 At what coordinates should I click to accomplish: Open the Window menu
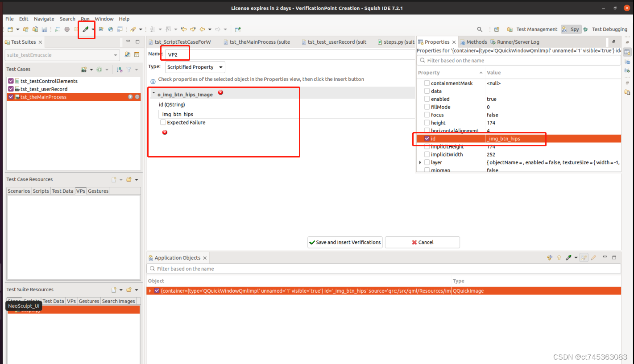pyautogui.click(x=104, y=19)
